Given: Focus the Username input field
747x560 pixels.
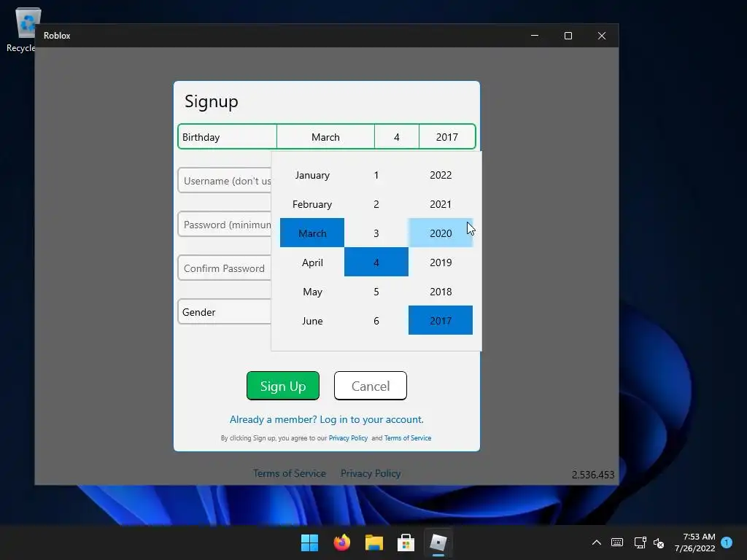Looking at the screenshot, I should pos(225,181).
